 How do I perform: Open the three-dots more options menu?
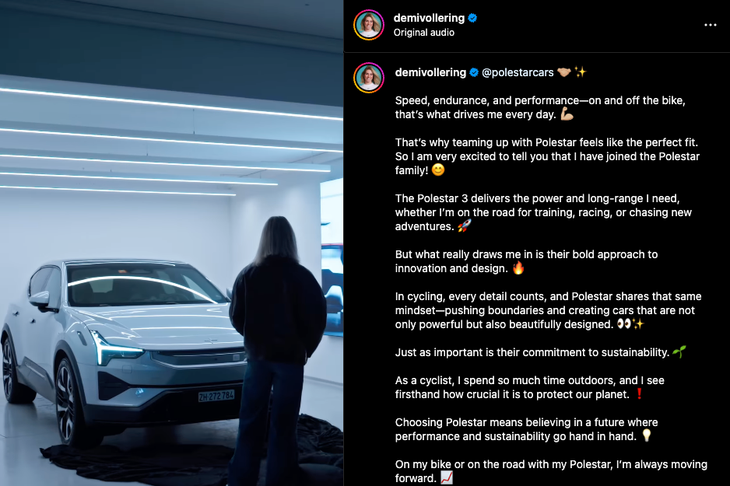710,25
